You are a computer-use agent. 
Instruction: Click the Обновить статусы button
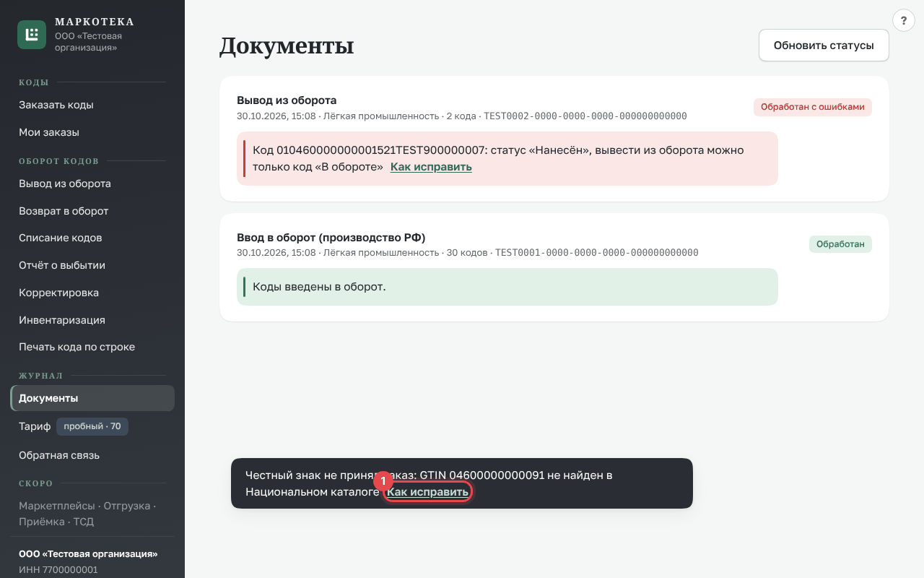(824, 46)
